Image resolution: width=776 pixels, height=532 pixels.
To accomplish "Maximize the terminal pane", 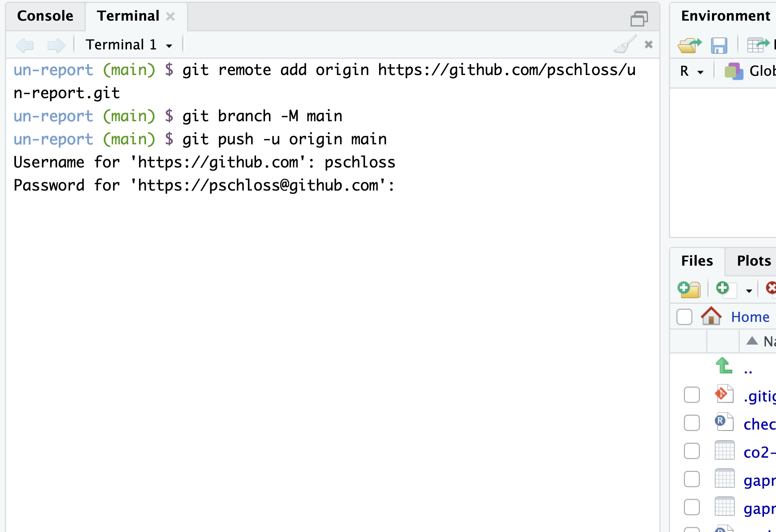I will click(639, 18).
